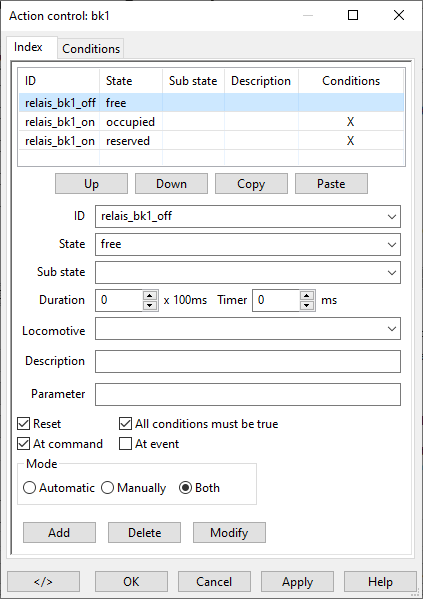Increase the Duration spinner value
423x599 pixels.
tap(150, 296)
